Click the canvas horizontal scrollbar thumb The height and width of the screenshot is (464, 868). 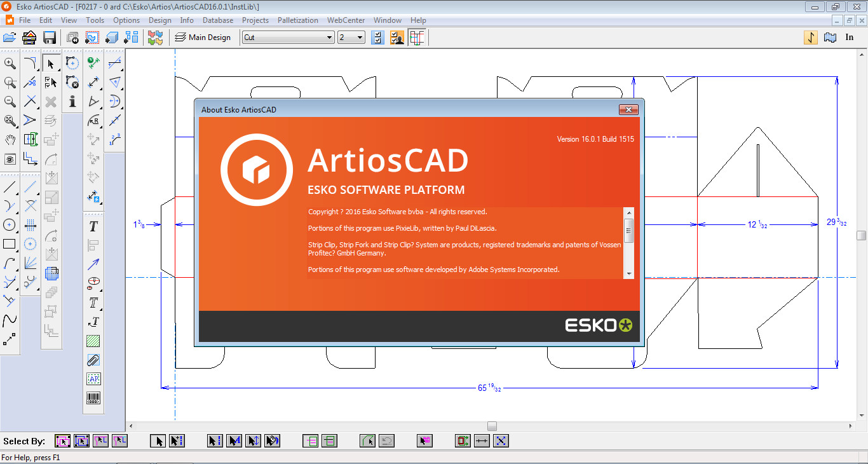[x=492, y=426]
